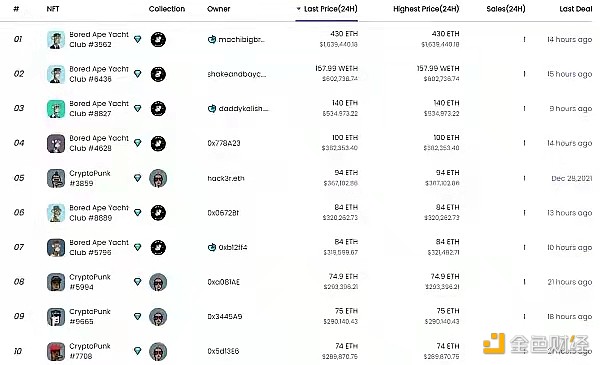Click the CryptoPunks collection logo in row 10
This screenshot has height=365, width=600.
[158, 352]
